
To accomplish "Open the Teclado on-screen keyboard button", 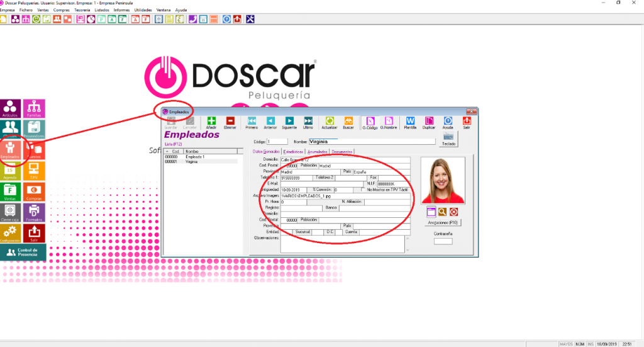I will coord(448,139).
